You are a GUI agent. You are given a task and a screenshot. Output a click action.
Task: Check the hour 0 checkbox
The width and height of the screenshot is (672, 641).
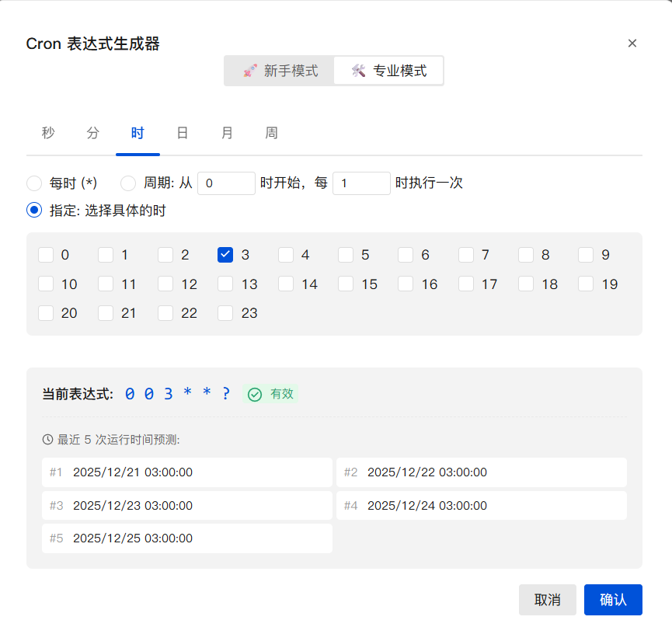pos(46,255)
